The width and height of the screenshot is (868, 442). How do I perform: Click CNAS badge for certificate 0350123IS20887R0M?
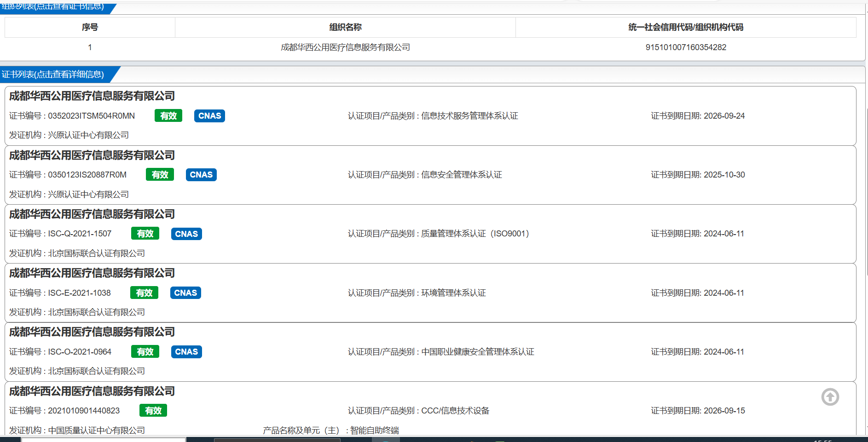201,175
